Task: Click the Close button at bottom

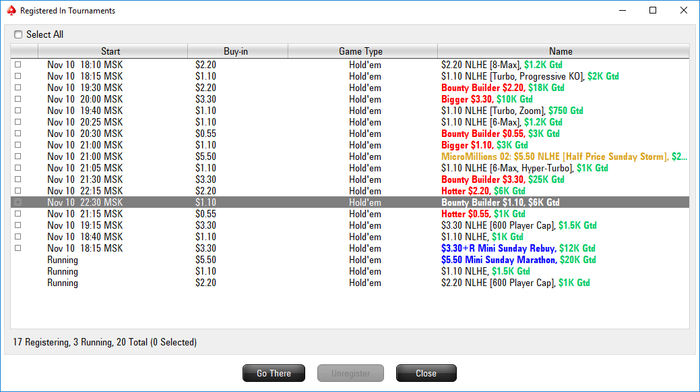Action: [x=426, y=373]
